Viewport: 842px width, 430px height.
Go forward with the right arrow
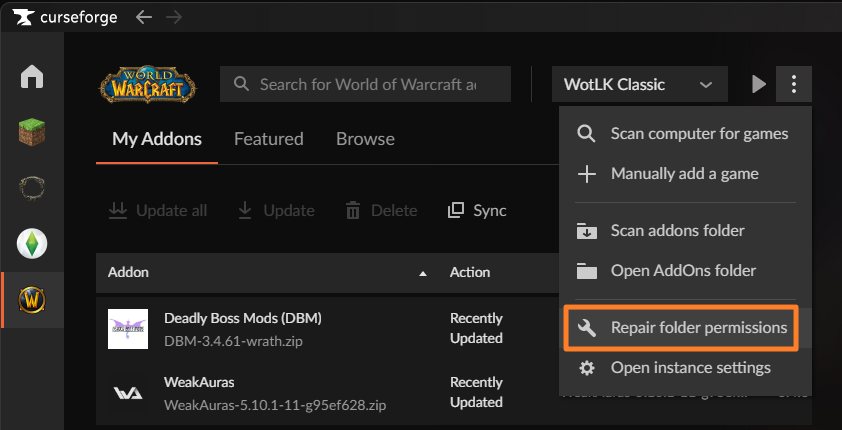click(174, 17)
